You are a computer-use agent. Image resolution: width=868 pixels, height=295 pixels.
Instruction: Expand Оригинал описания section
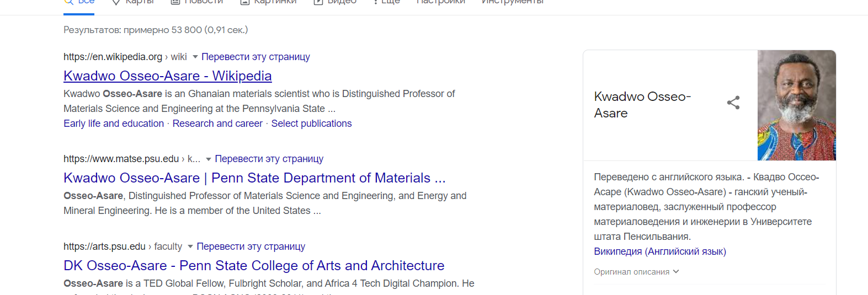pos(636,272)
